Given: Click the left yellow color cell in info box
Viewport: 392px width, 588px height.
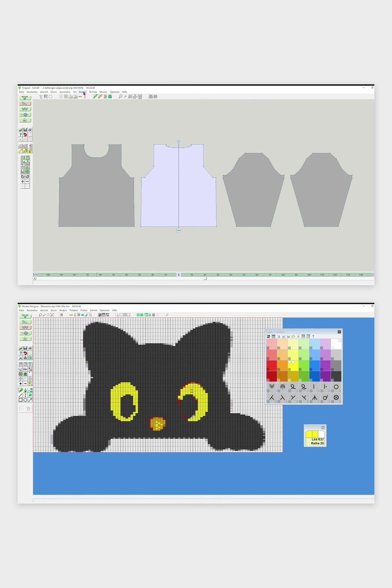Looking at the screenshot, I should (x=309, y=434).
